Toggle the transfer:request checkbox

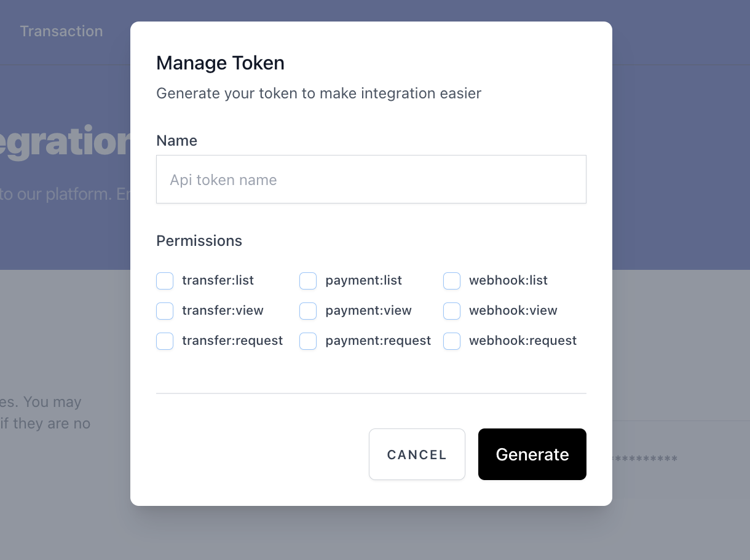tap(164, 341)
